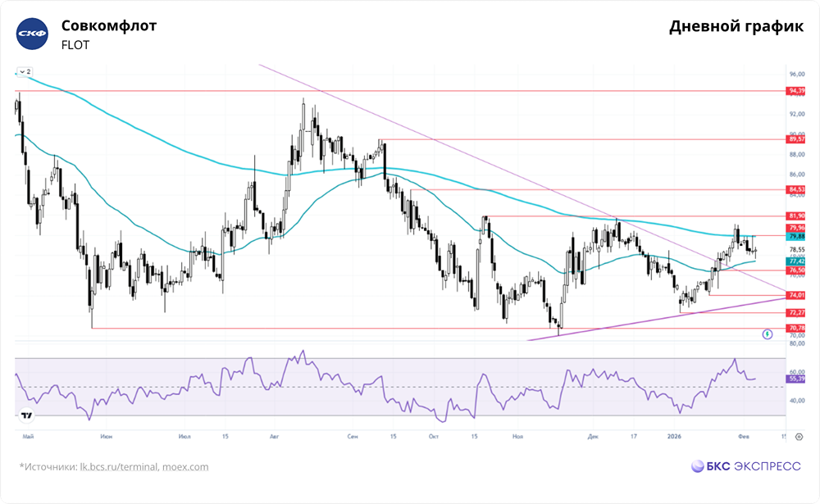This screenshot has width=820, height=504.
Task: Click the Июл time axis label
Action: pyautogui.click(x=184, y=436)
